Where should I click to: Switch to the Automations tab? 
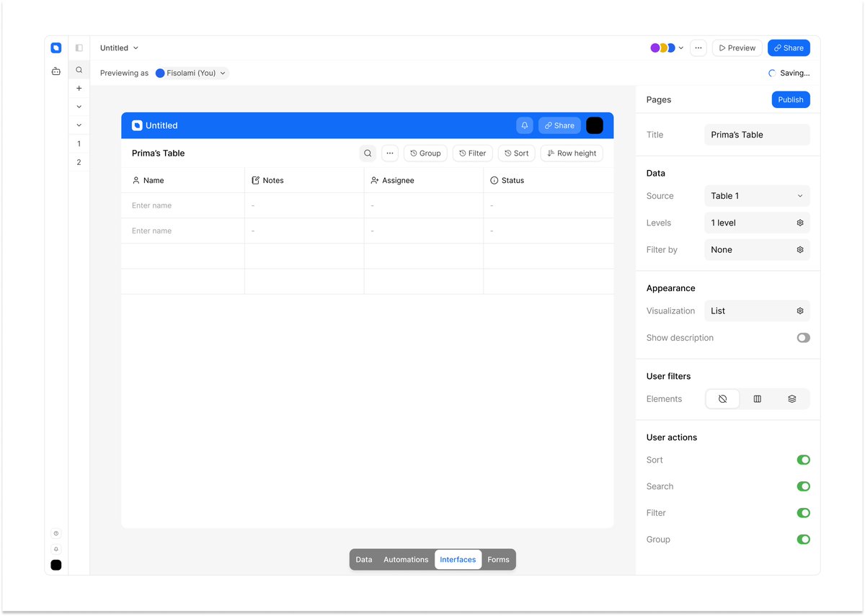406,560
